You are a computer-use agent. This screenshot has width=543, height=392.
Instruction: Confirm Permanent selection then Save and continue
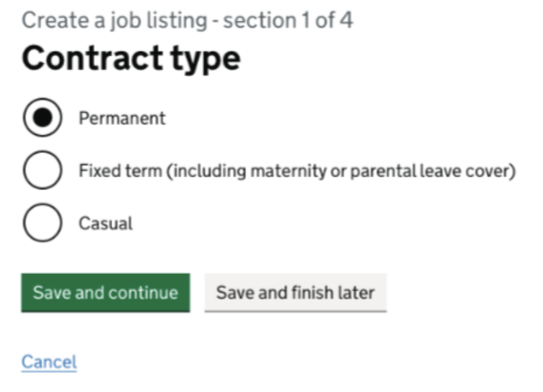(x=104, y=293)
